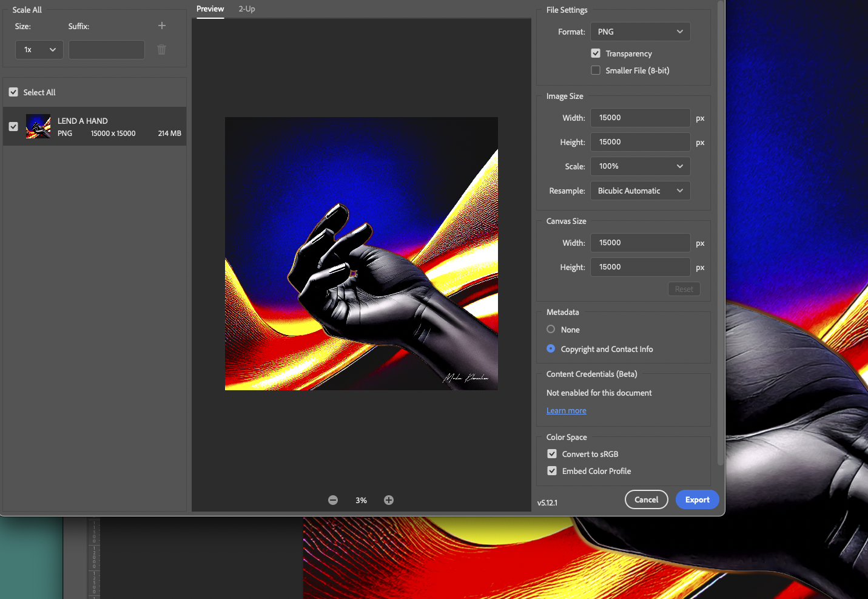Enable Smaller File (8-bit) option

click(596, 70)
